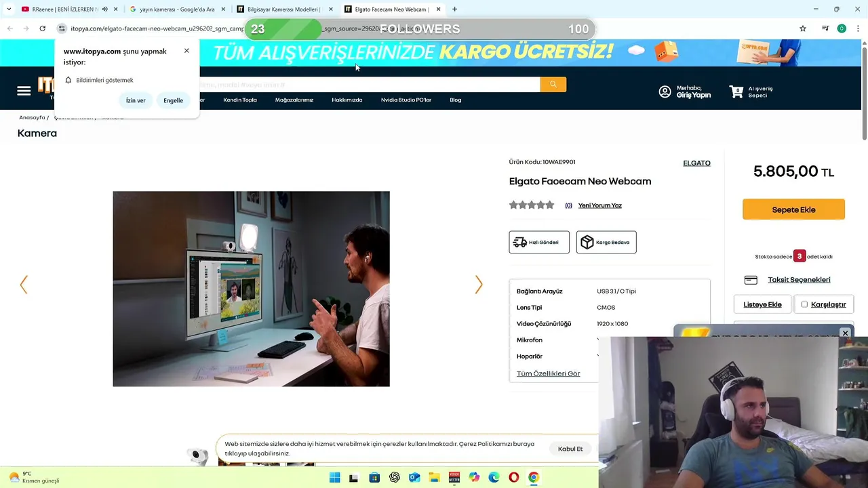Dismiss the notification permission popup
Image resolution: width=868 pixels, height=488 pixels.
click(x=186, y=51)
